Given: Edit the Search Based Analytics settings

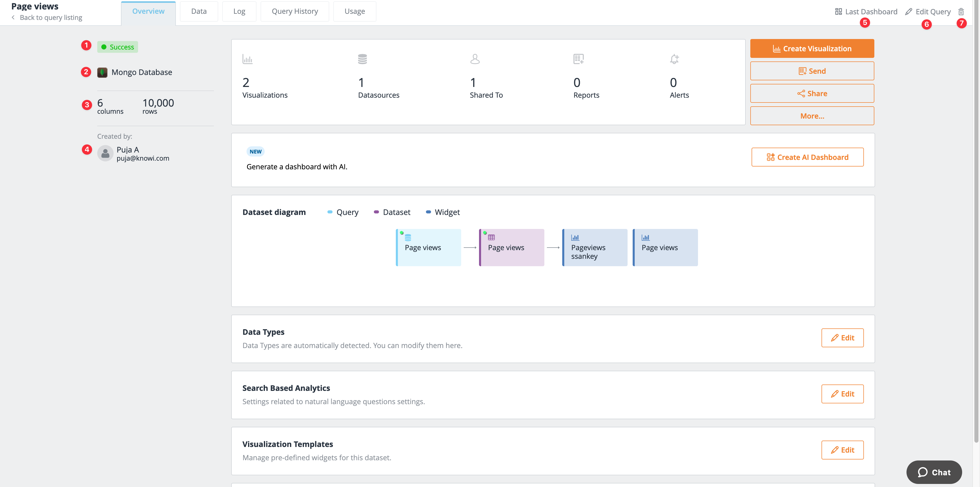Looking at the screenshot, I should tap(842, 393).
